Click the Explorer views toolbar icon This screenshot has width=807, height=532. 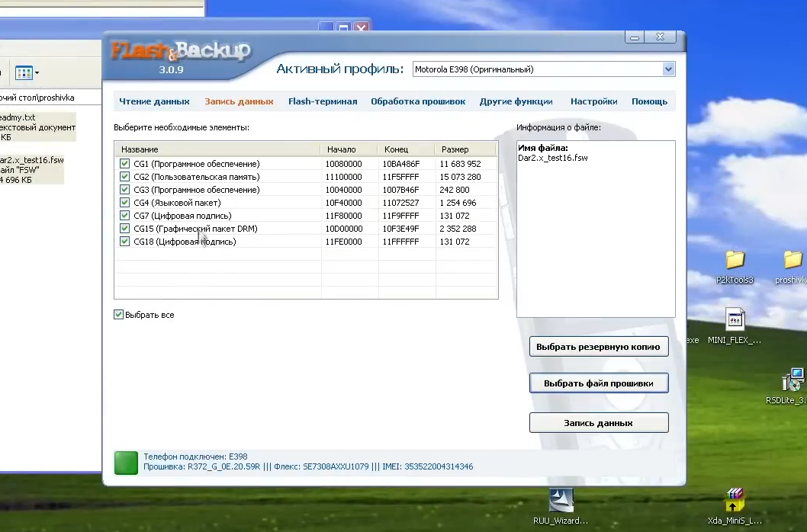coord(23,73)
